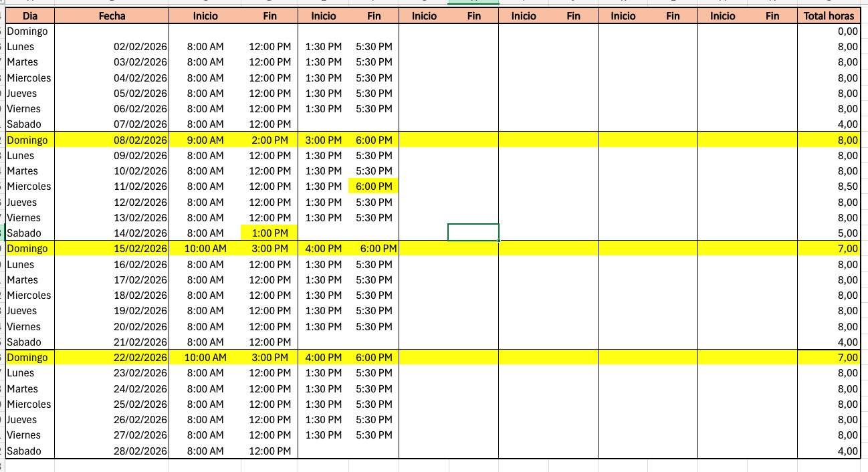Select the "Fecha" column header cell
Image resolution: width=868 pixels, height=472 pixels.
point(112,15)
